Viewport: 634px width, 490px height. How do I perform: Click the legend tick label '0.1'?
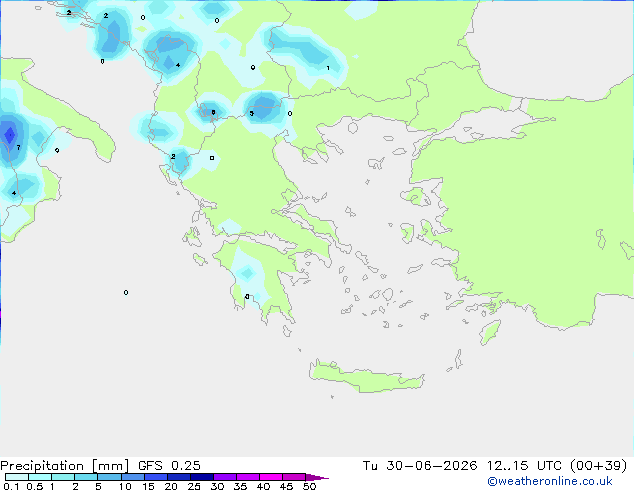[x=11, y=486]
